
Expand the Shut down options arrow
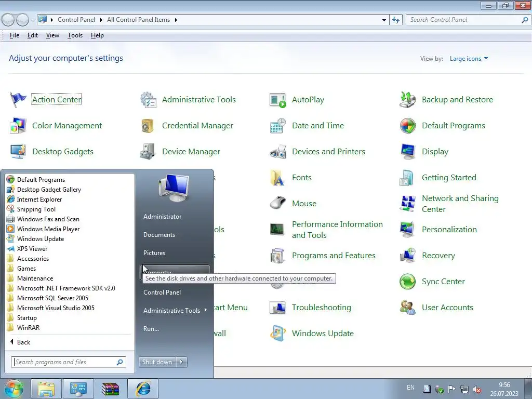click(x=181, y=362)
